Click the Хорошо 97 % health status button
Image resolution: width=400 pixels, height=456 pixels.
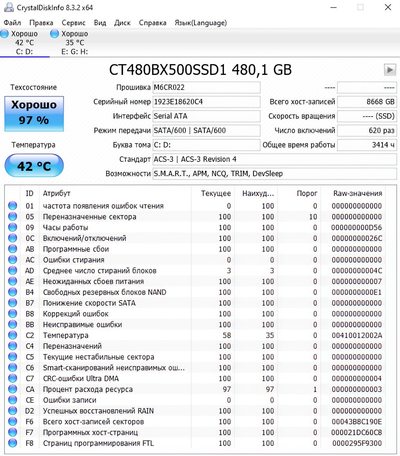tap(34, 114)
